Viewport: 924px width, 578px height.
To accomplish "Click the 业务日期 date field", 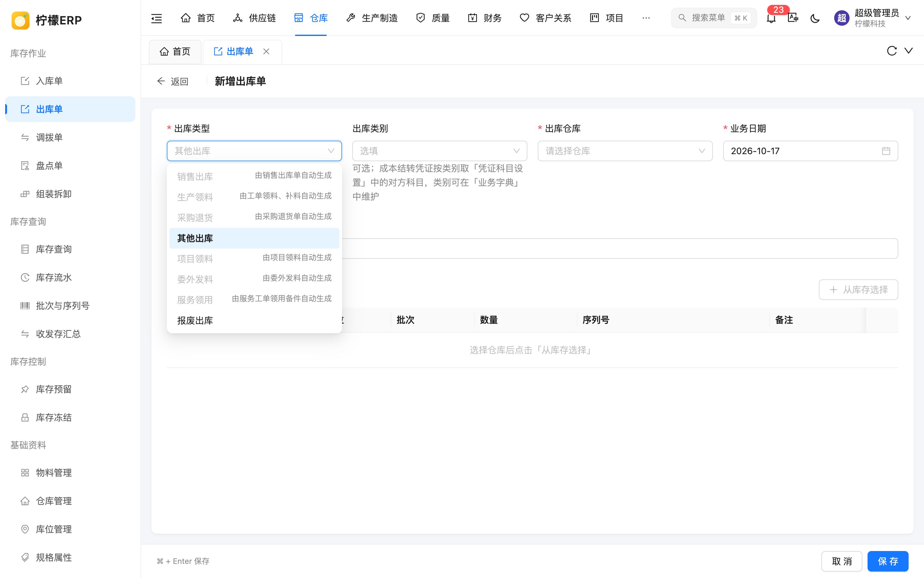I will [810, 151].
